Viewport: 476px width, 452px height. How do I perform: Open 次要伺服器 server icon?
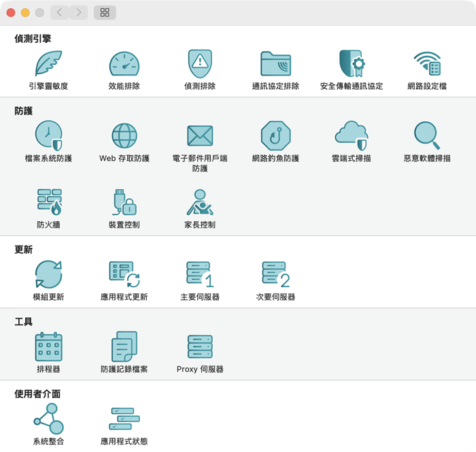tap(275, 274)
